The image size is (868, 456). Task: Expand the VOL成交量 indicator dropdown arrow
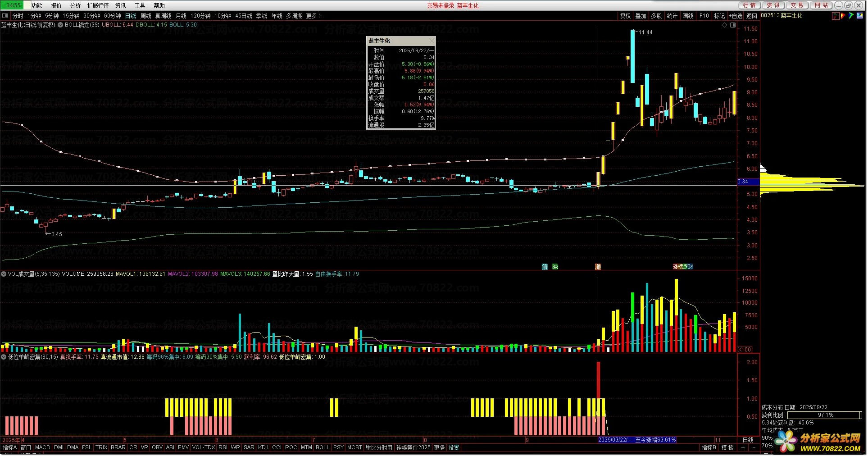coord(4,274)
